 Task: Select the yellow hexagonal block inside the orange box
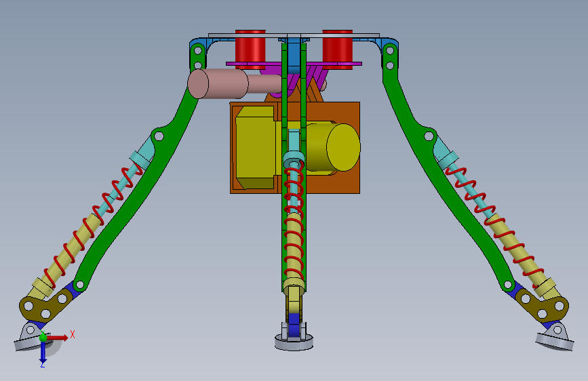point(256,147)
